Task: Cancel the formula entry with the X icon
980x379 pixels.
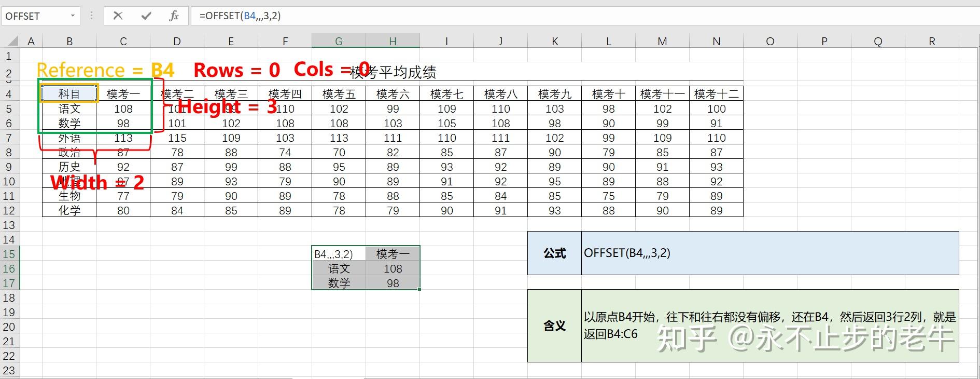Action: click(x=118, y=16)
